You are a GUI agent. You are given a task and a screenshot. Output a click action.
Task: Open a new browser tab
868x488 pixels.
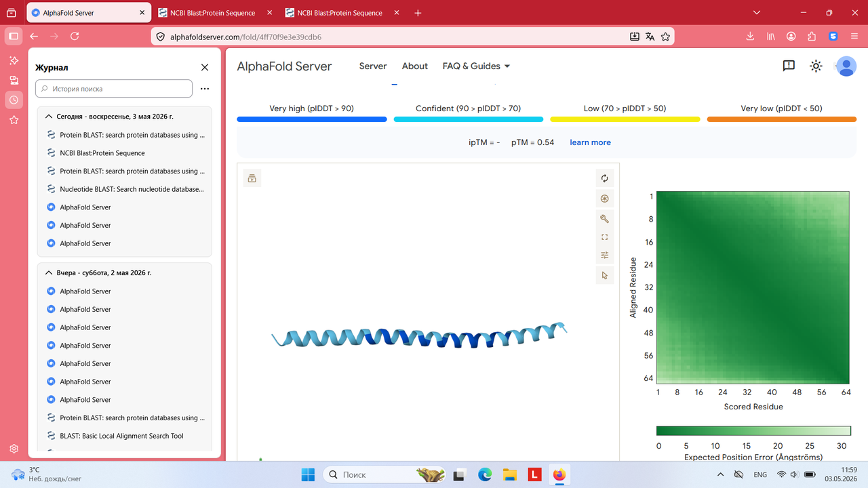pyautogui.click(x=418, y=13)
